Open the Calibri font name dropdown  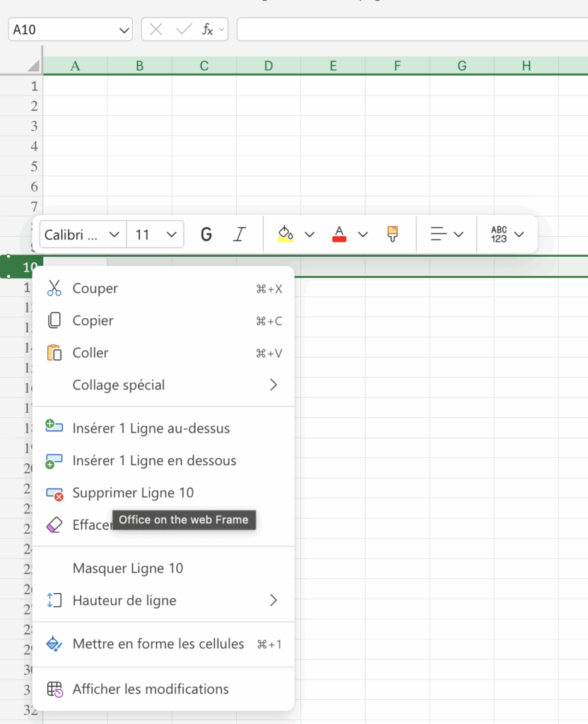click(83, 235)
